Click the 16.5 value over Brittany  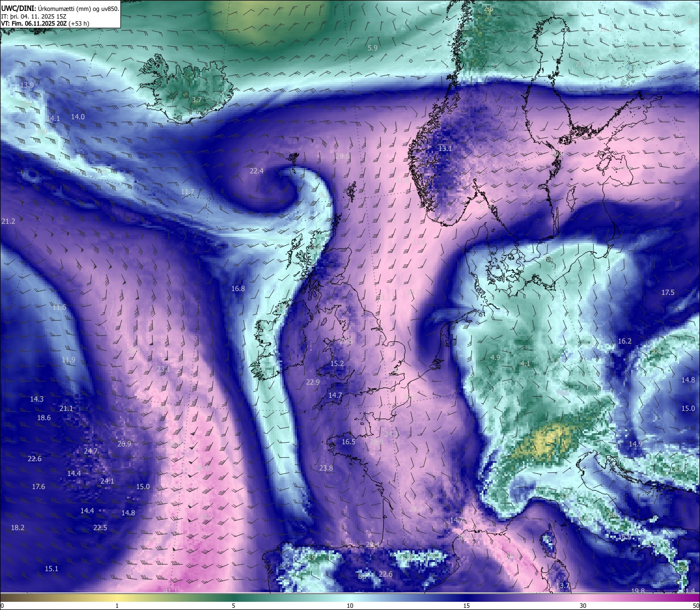tap(348, 442)
